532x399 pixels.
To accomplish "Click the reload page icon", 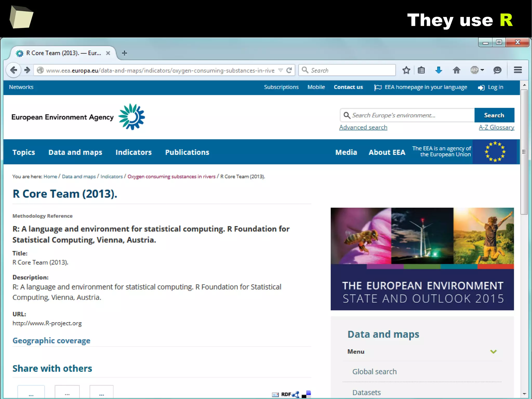I will 289,70.
